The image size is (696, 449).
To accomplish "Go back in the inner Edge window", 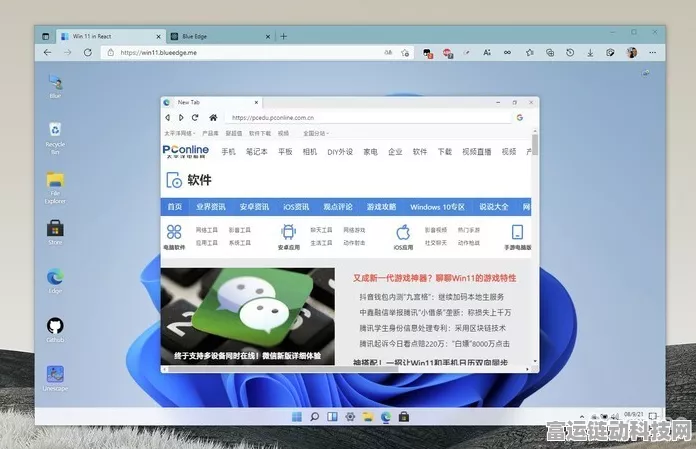I will (x=168, y=118).
